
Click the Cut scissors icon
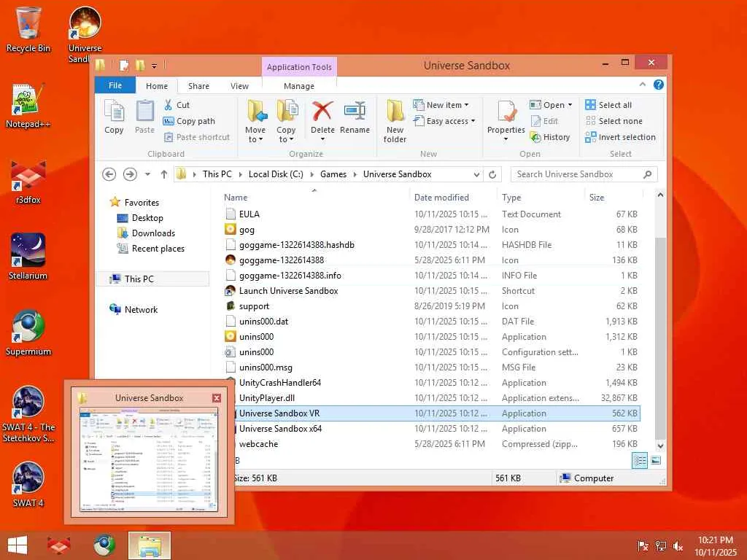point(169,105)
